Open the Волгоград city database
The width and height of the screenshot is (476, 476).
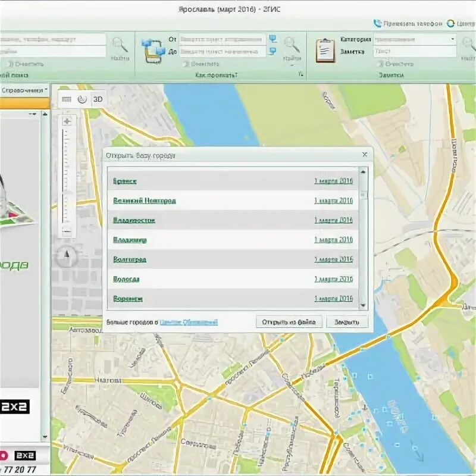[x=130, y=259]
